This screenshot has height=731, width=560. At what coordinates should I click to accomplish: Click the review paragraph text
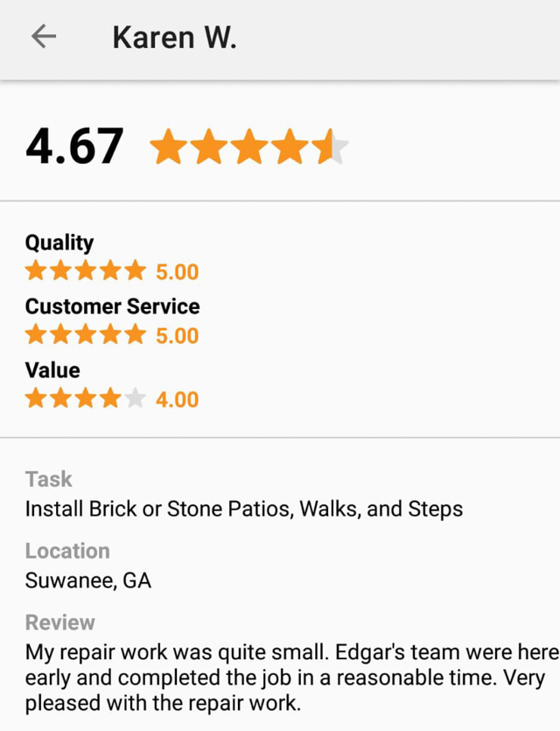(292, 678)
